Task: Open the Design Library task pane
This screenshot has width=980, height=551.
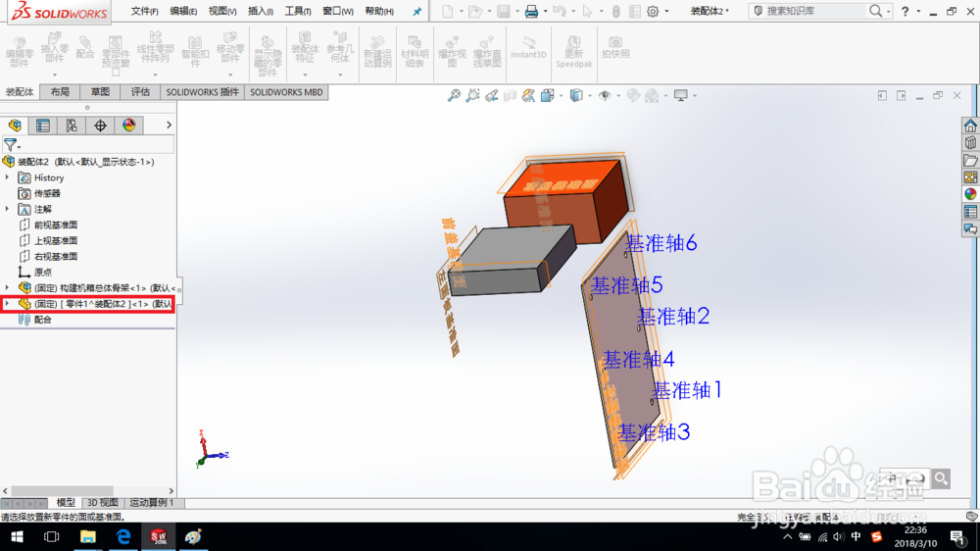Action: pyautogui.click(x=970, y=143)
